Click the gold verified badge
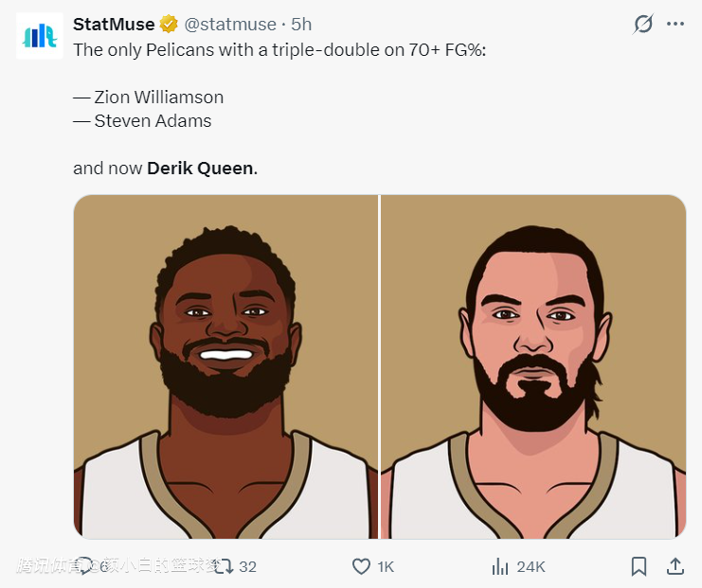The width and height of the screenshot is (702, 588). 169,25
